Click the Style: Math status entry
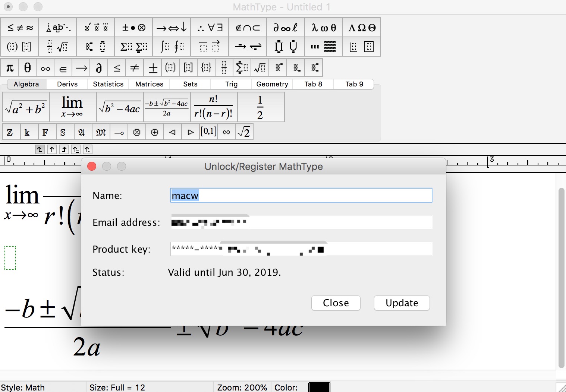This screenshot has height=392, width=566. pos(23,388)
